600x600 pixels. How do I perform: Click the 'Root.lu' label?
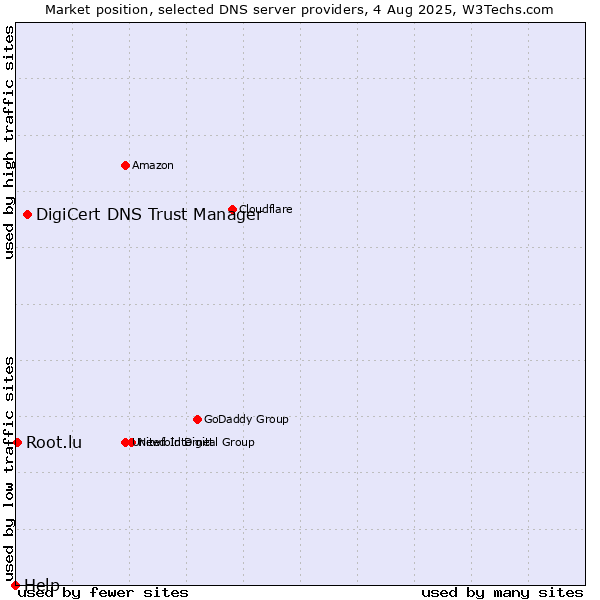coord(54,442)
